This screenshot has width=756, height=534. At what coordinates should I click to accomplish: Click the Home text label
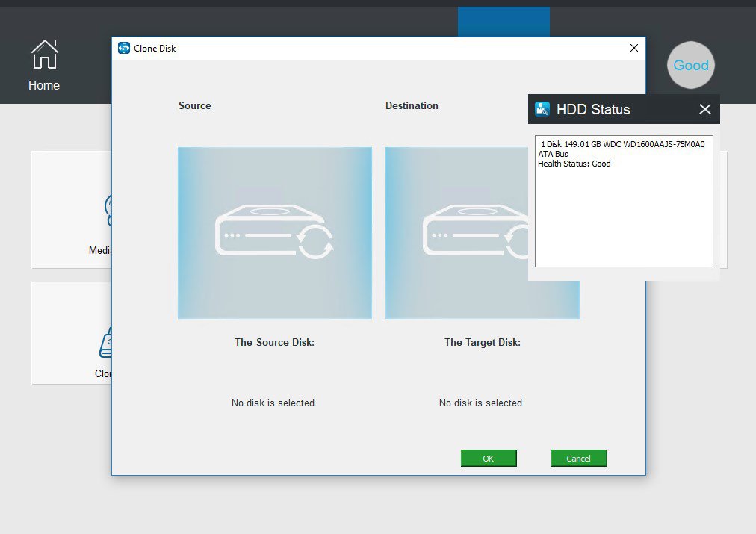(44, 85)
